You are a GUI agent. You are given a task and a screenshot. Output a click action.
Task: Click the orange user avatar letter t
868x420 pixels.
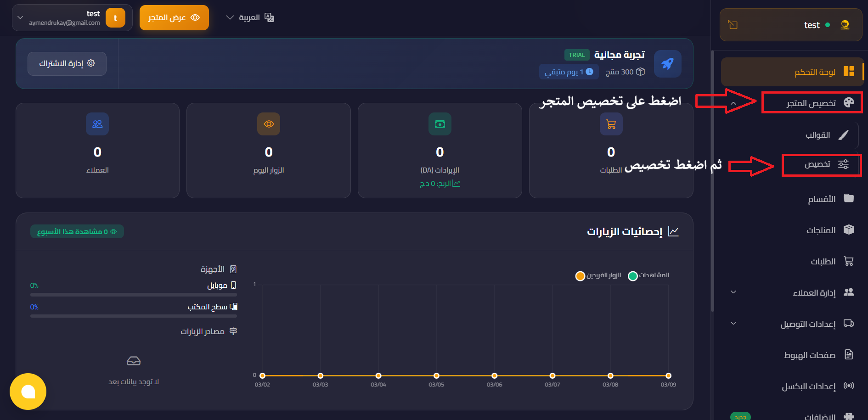tap(115, 18)
